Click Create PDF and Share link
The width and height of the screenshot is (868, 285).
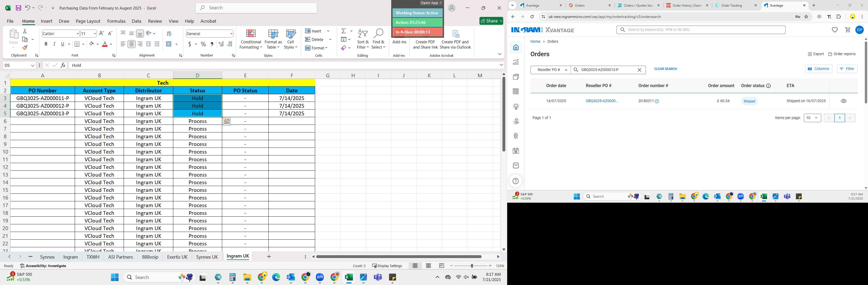pyautogui.click(x=425, y=39)
